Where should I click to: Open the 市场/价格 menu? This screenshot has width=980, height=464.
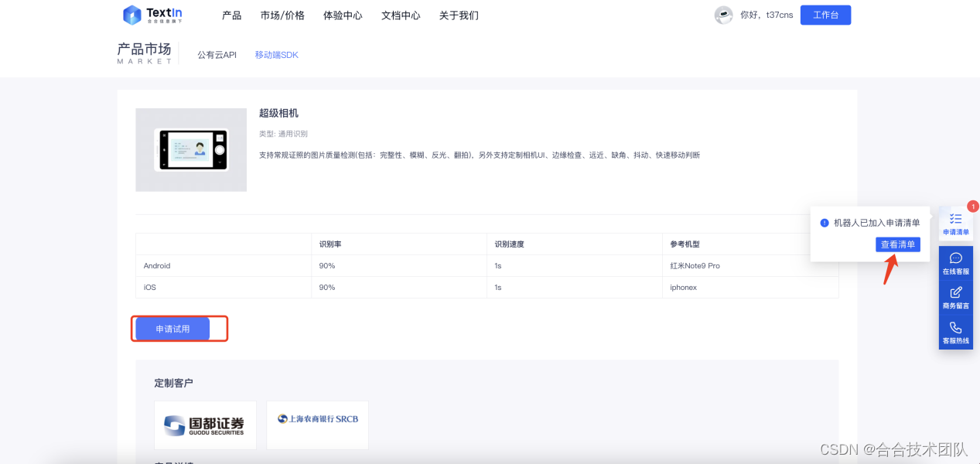(x=282, y=15)
